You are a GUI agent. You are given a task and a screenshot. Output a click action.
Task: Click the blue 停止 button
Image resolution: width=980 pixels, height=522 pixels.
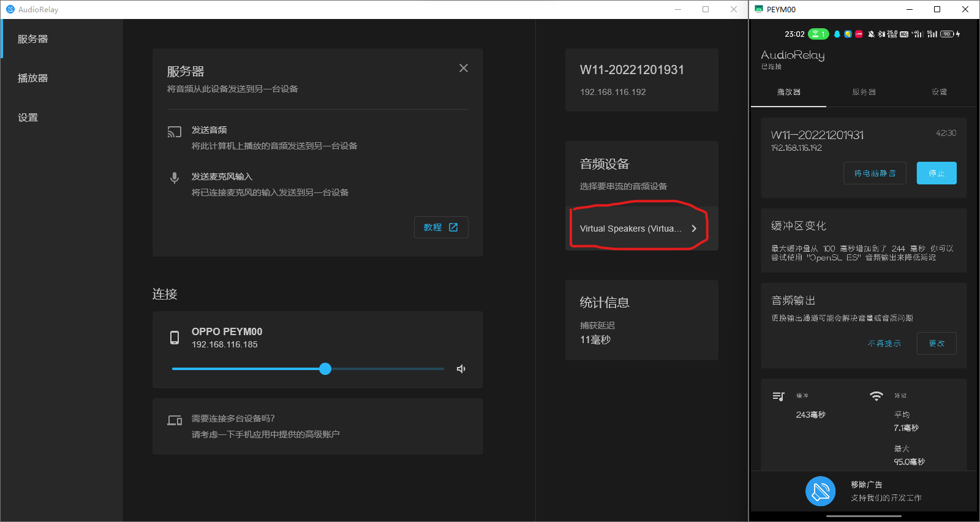[x=937, y=173]
